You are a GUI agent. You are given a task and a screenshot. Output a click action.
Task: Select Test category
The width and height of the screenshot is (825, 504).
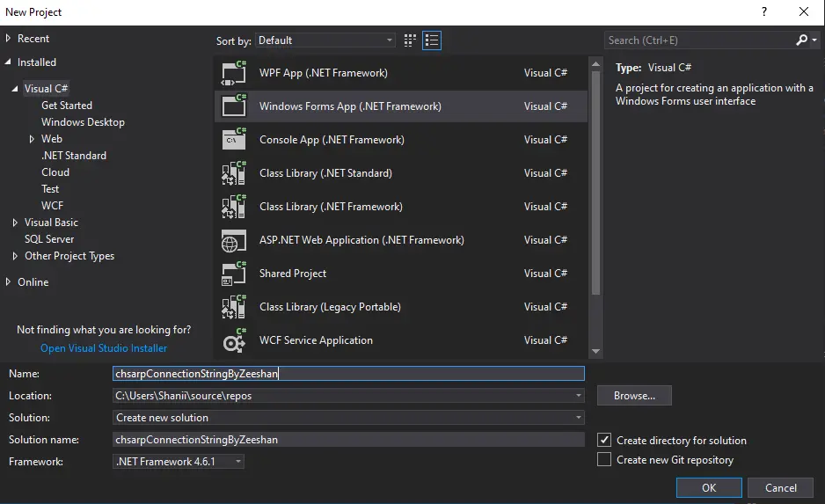pyautogui.click(x=50, y=189)
